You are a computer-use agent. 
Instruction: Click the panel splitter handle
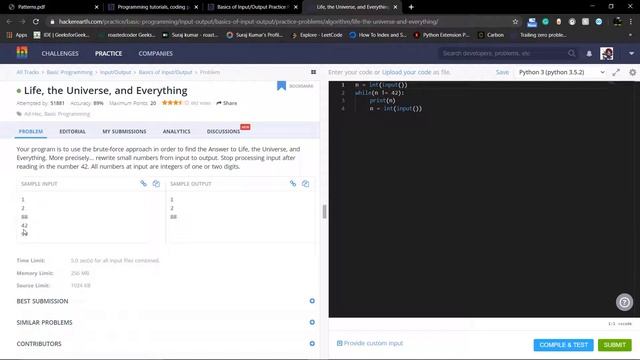tap(324, 212)
